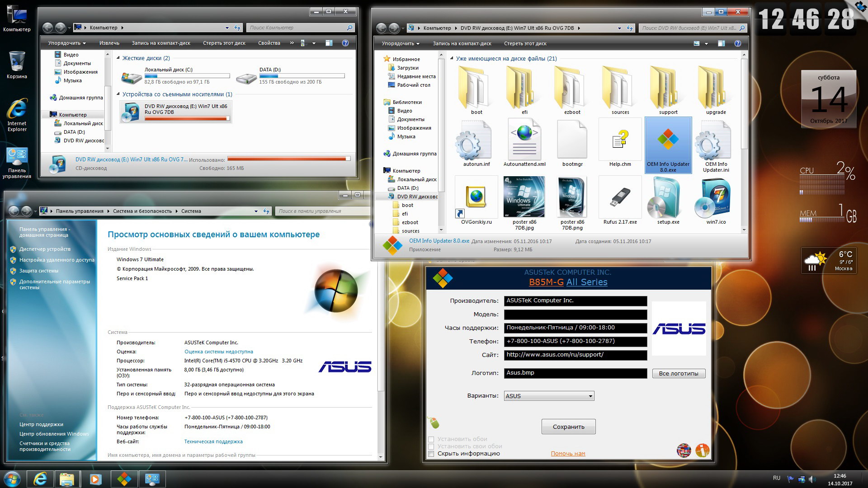
Task: Click Оценка системы недоступна link
Action: [219, 352]
